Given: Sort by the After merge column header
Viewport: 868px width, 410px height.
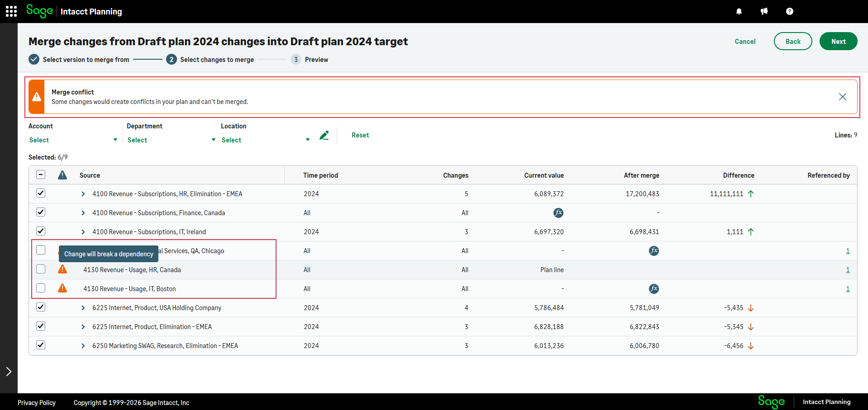Looking at the screenshot, I should [x=641, y=175].
